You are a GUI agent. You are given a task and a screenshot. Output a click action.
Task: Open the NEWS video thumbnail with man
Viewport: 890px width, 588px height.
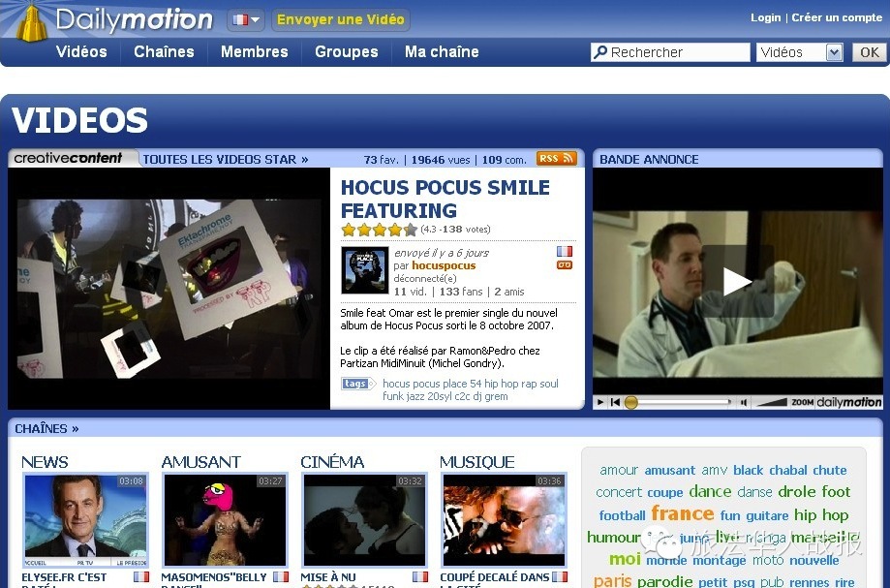point(86,520)
